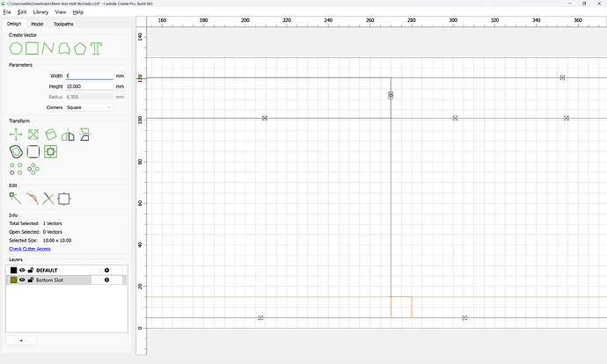The width and height of the screenshot is (607, 364).
Task: Click the olive Bottom Slot layer color swatch
Action: (x=13, y=280)
